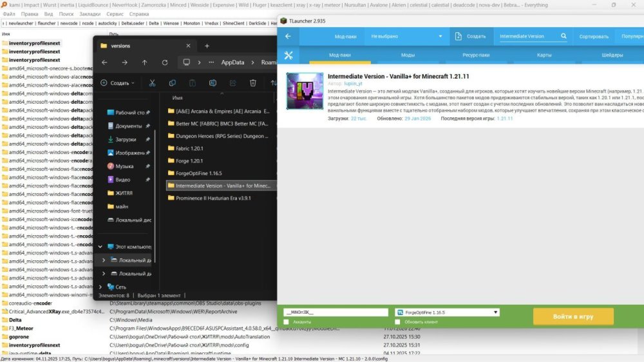Collapse the Этот компьютер tree node
Image resolution: width=644 pixels, height=362 pixels.
click(100, 247)
